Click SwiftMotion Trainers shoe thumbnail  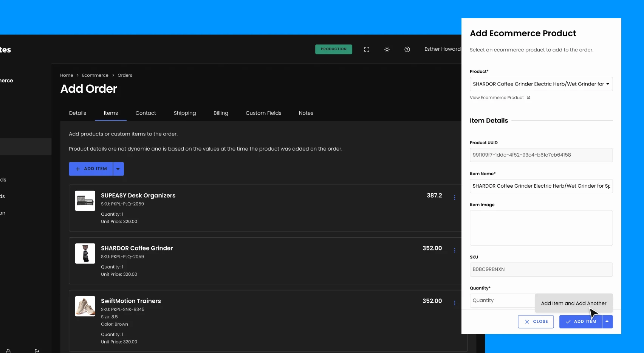coord(85,306)
